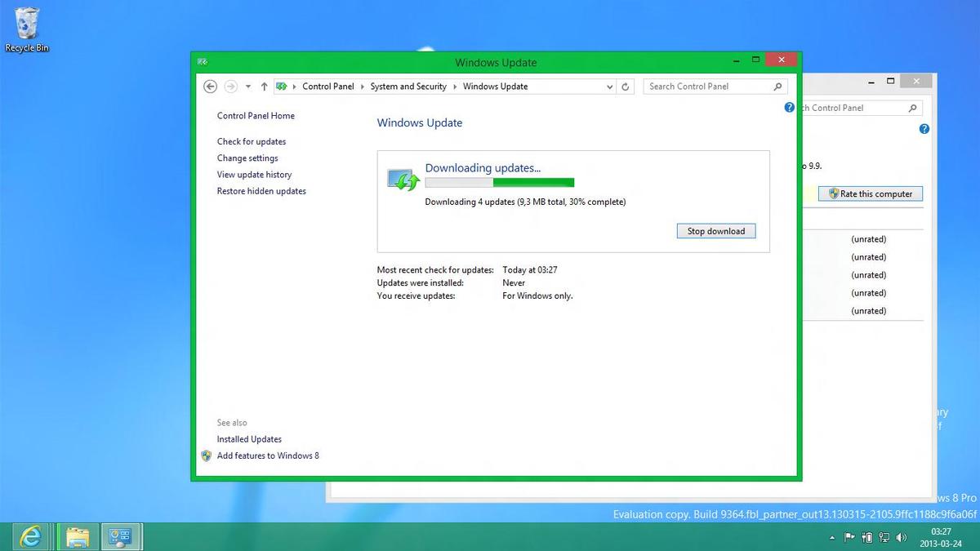Click the Forward arrow in Windows Update
Viewport: 980px width, 551px height.
tap(230, 87)
